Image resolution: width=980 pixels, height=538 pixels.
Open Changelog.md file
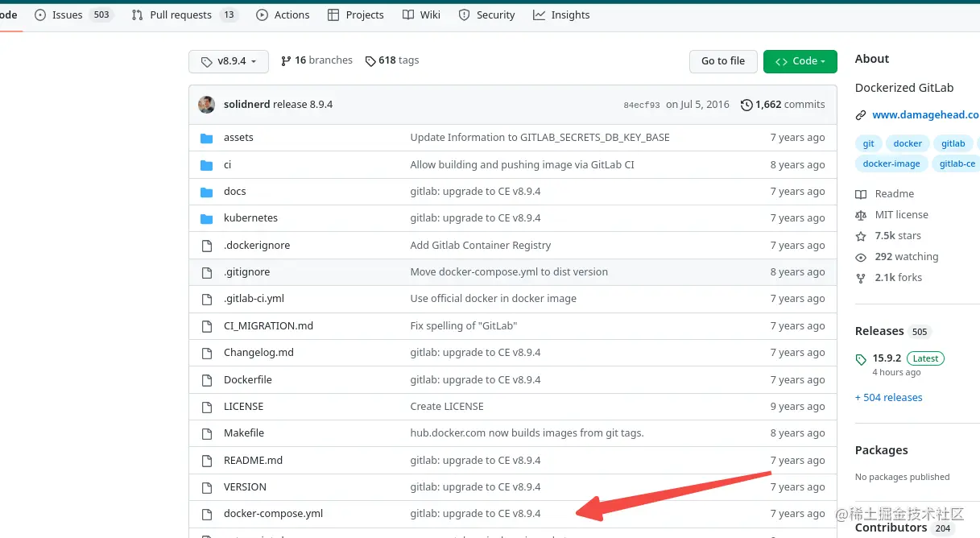[x=258, y=353]
